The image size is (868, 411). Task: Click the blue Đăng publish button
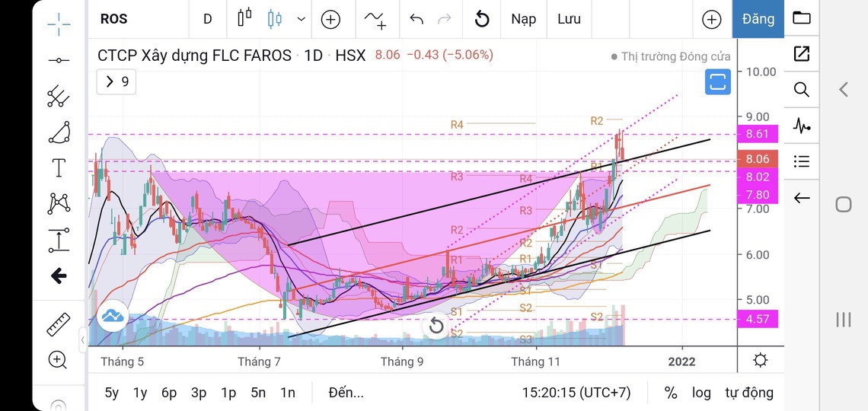click(x=758, y=19)
